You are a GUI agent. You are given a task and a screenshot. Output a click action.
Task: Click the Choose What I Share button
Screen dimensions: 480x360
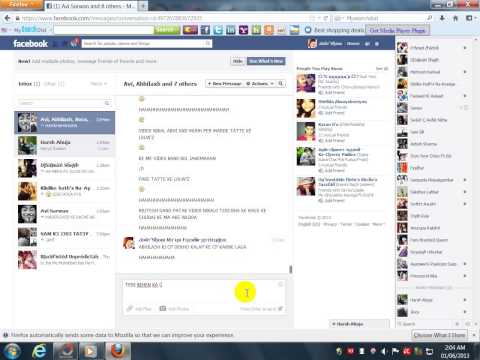[439, 335]
